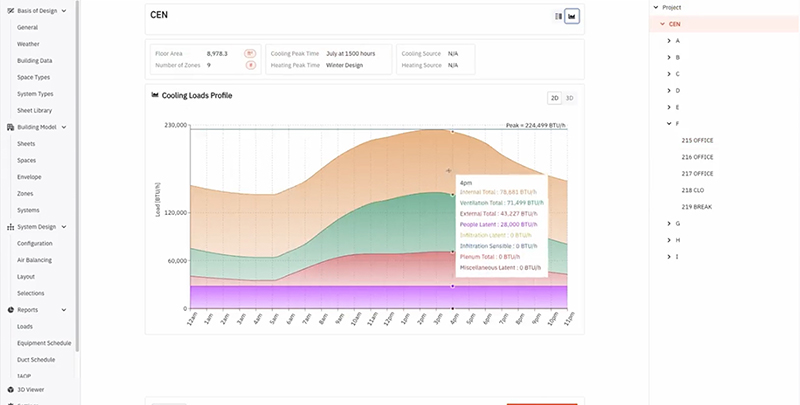
Task: Go to Systems page
Action: coord(28,210)
